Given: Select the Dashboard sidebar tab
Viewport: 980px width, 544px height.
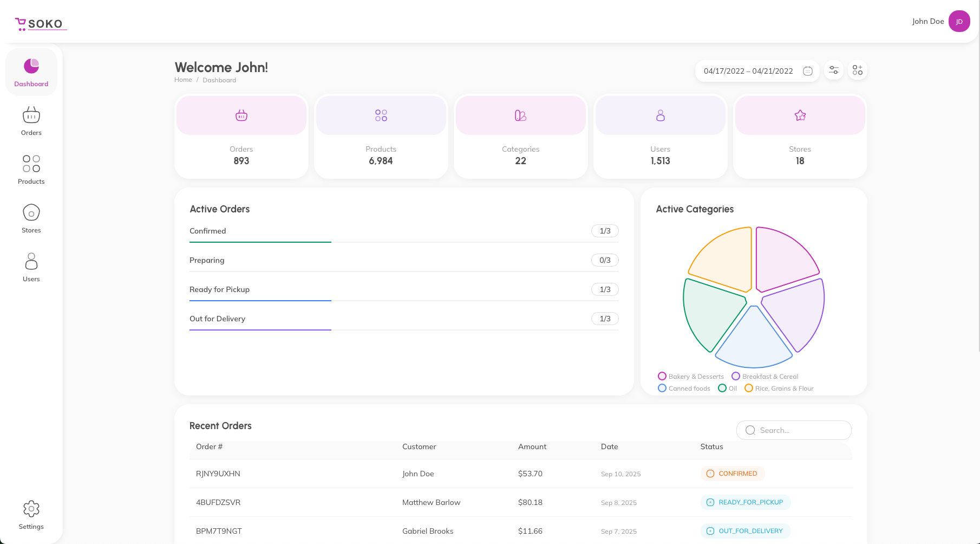Looking at the screenshot, I should [x=31, y=72].
